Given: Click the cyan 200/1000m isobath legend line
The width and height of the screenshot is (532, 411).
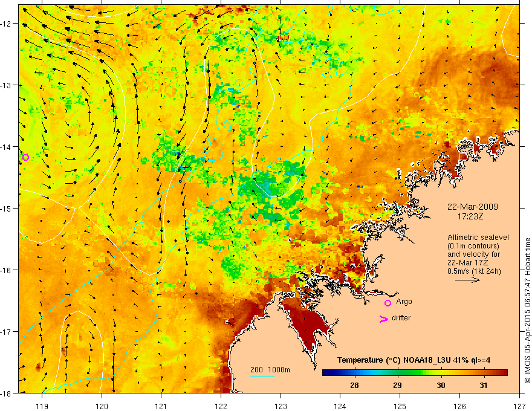Looking at the screenshot, I should [262, 376].
